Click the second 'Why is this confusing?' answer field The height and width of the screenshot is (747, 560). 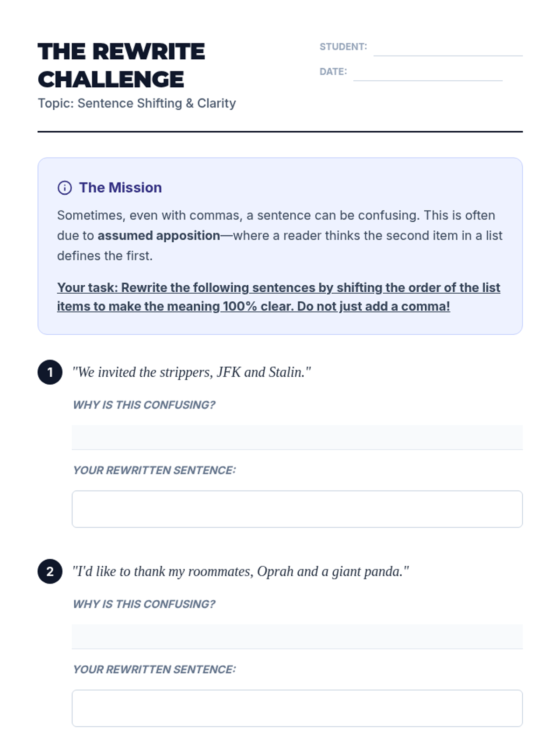pyautogui.click(x=297, y=636)
